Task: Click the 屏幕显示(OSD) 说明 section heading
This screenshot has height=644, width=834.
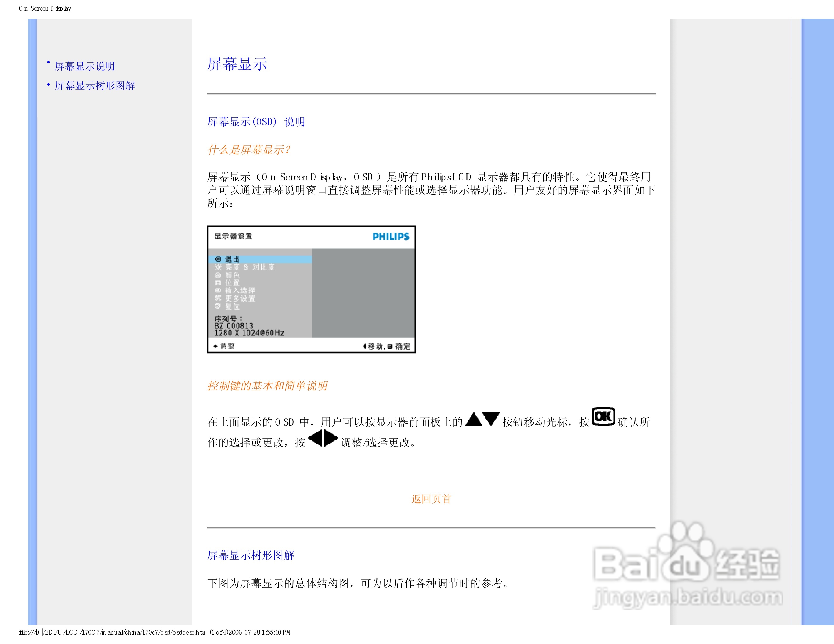Action: pos(256,122)
